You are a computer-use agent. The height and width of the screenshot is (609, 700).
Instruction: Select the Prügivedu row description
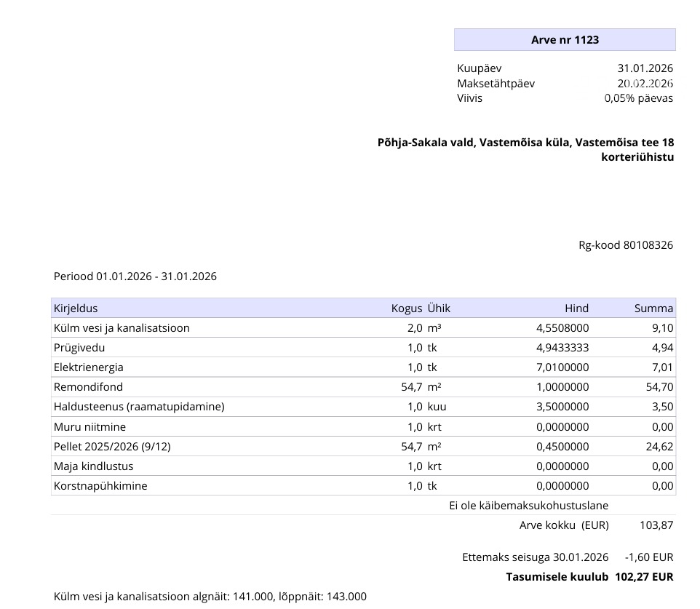[x=79, y=348]
